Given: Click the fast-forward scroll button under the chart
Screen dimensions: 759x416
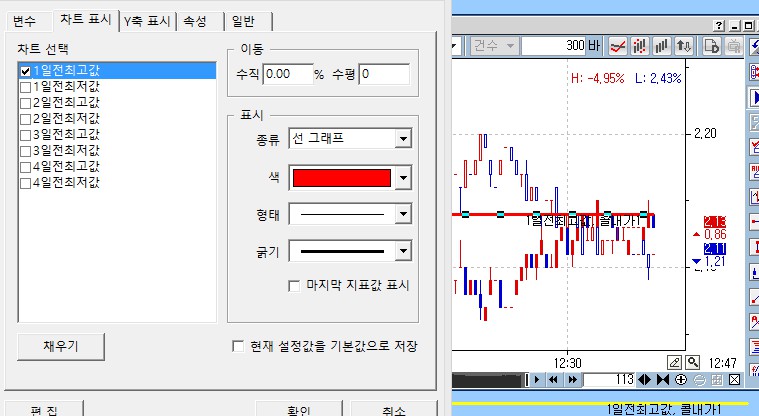Looking at the screenshot, I should [x=573, y=380].
